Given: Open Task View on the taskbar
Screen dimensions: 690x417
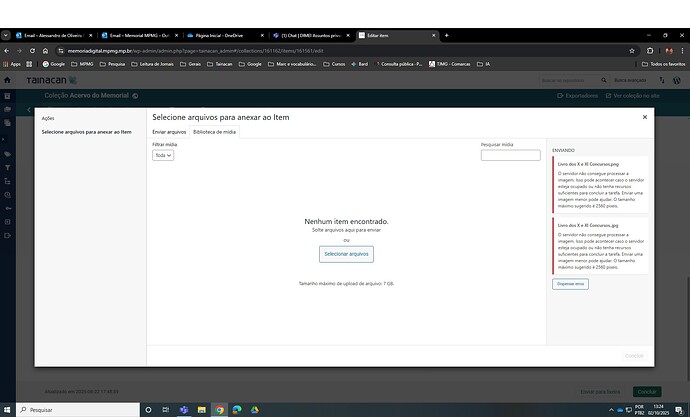Looking at the screenshot, I should [x=165, y=410].
